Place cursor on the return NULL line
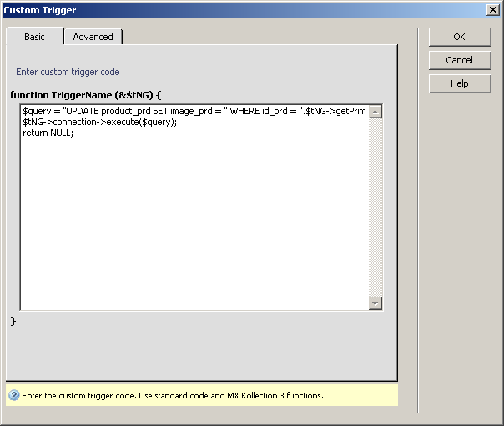This screenshot has width=504, height=426. [x=48, y=133]
